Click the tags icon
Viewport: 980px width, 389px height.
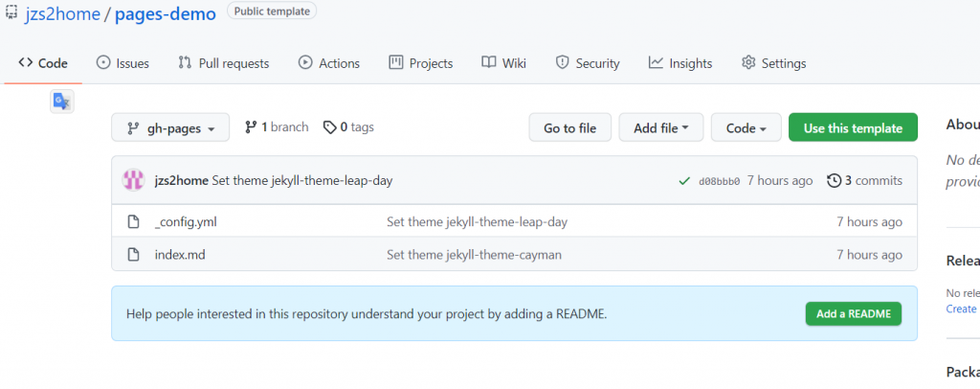(329, 127)
